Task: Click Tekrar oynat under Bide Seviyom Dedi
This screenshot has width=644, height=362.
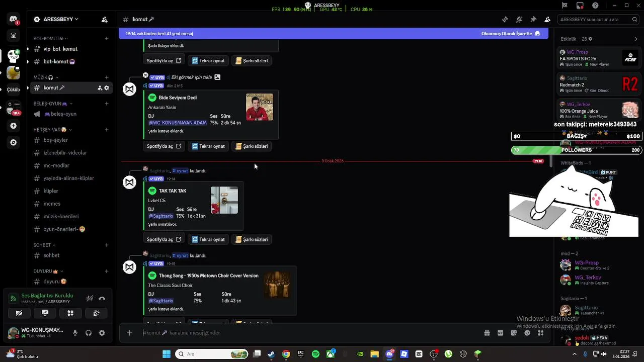Action: (x=208, y=146)
